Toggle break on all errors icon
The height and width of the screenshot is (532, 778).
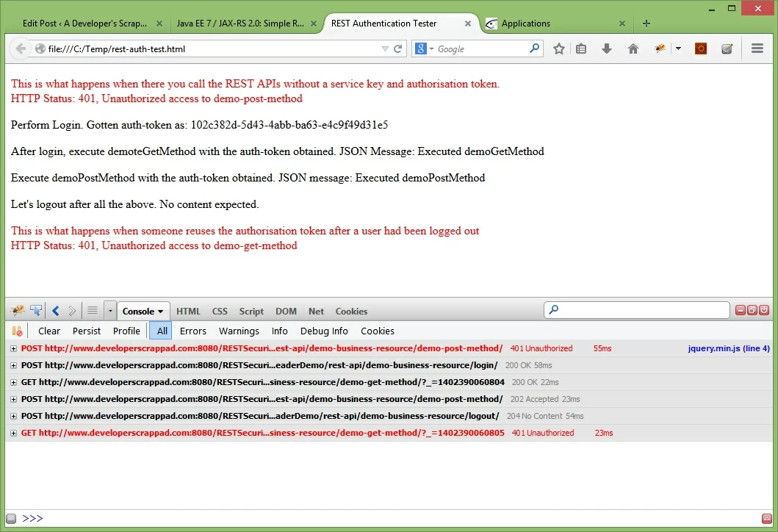pyautogui.click(x=17, y=331)
